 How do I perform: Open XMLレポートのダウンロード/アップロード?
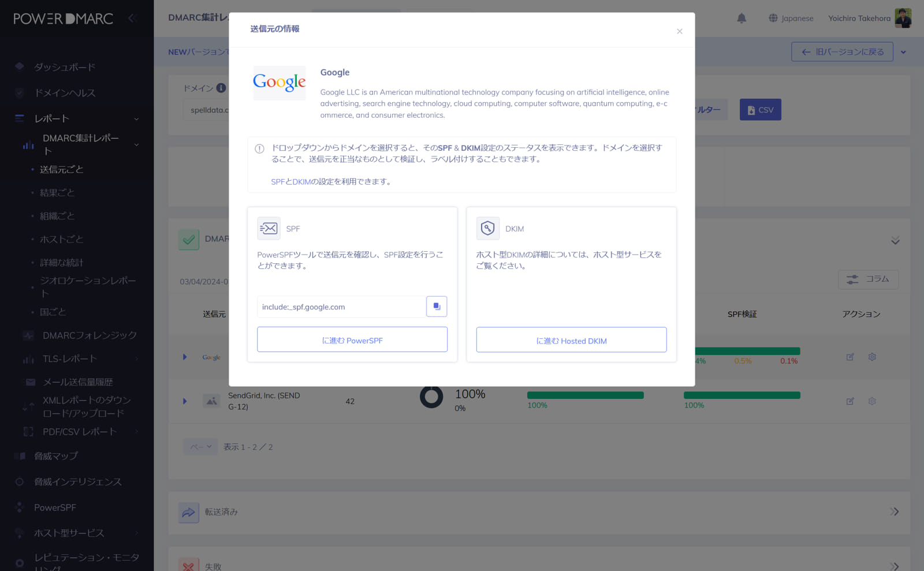coord(87,406)
